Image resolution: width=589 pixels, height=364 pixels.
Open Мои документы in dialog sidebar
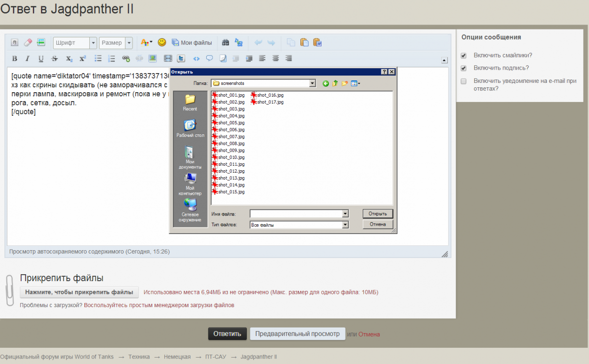[190, 157]
